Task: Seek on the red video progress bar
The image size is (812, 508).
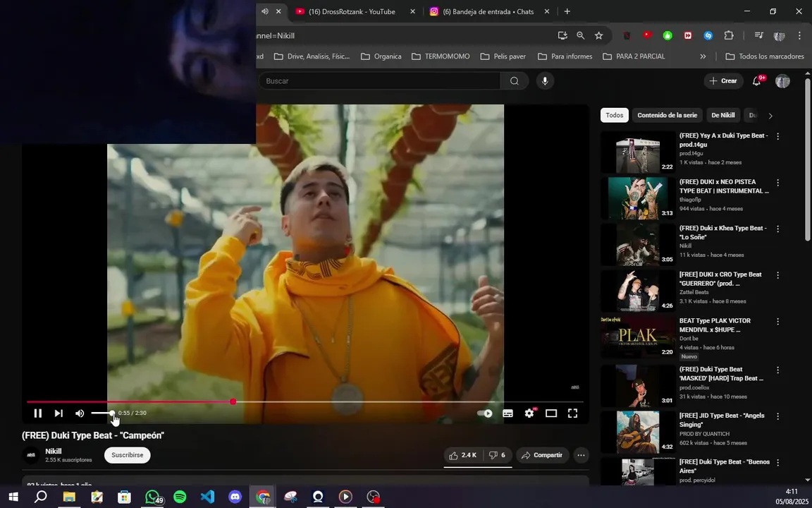Action: (305, 401)
